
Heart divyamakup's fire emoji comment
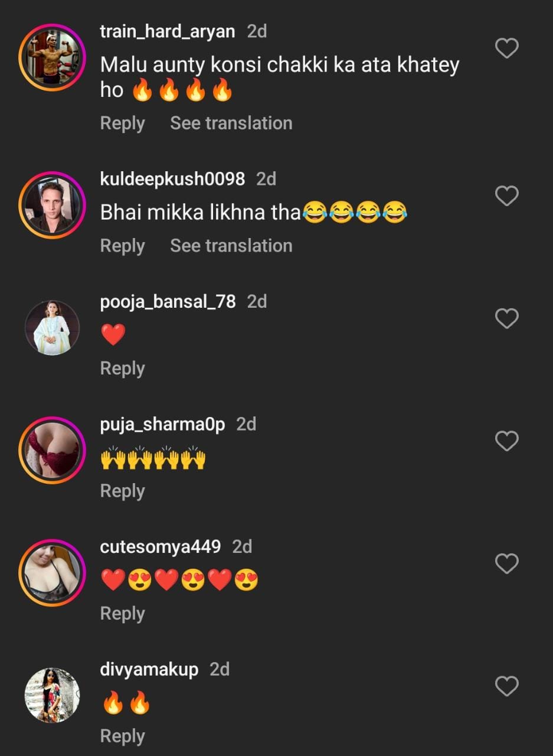(x=506, y=686)
